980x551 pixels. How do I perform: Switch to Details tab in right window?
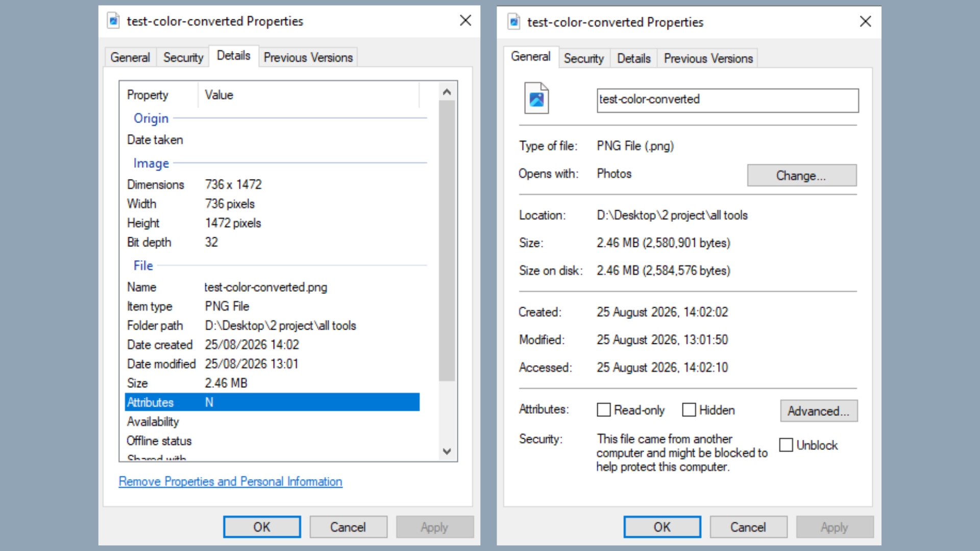coord(634,59)
